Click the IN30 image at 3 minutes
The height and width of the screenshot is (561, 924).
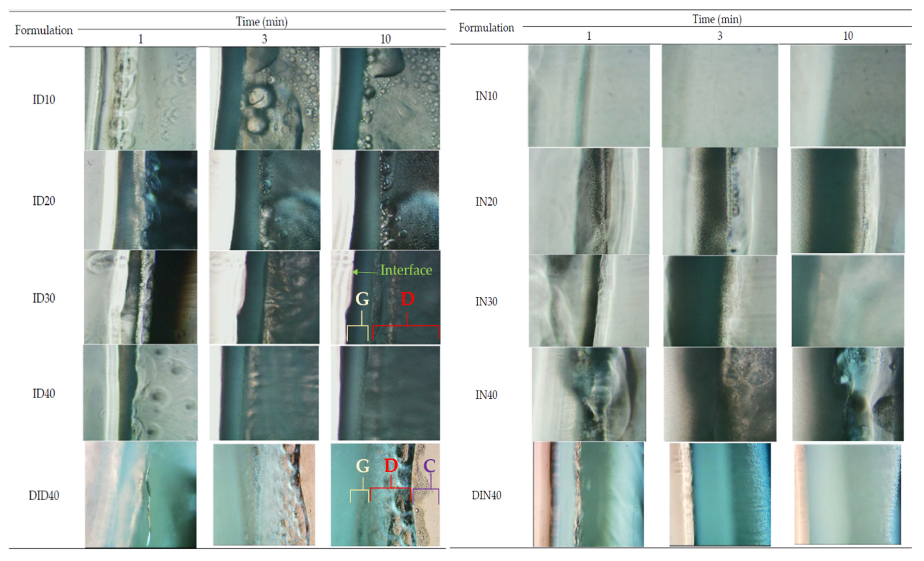[x=720, y=301]
